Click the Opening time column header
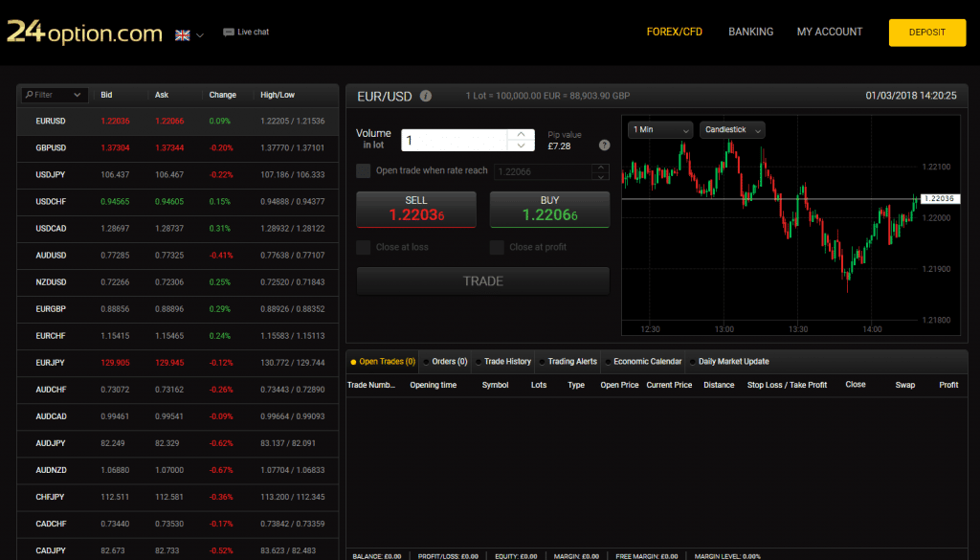Viewport: 980px width, 560px height. tap(434, 385)
